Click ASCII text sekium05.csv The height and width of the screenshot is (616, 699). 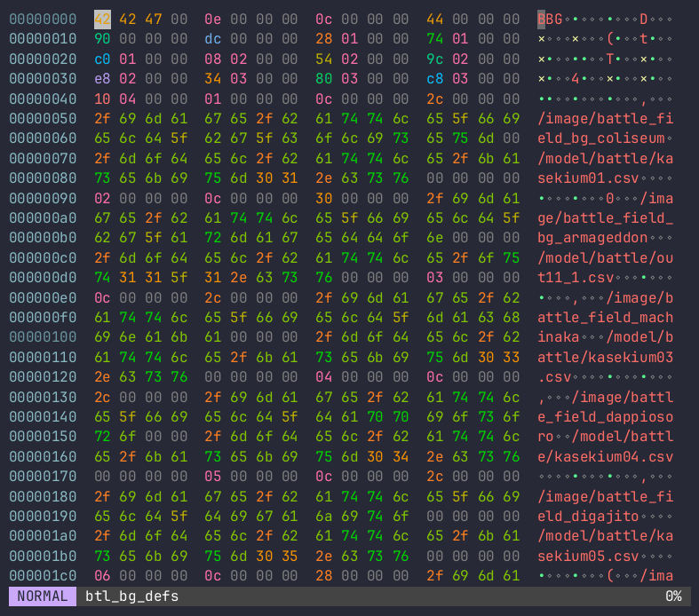click(x=588, y=556)
